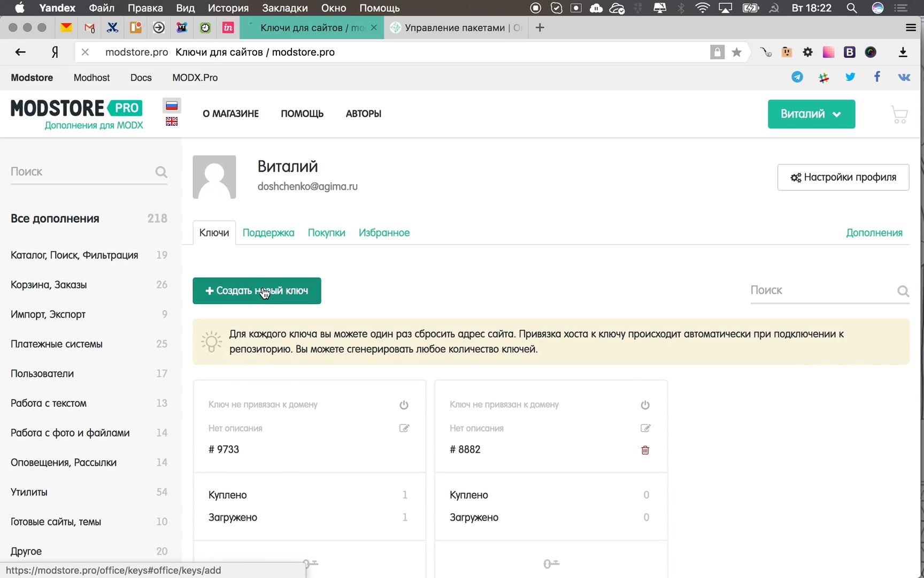Open 'ПОМОЩЬ' navigation link
This screenshot has height=578, width=924.
[x=302, y=113]
